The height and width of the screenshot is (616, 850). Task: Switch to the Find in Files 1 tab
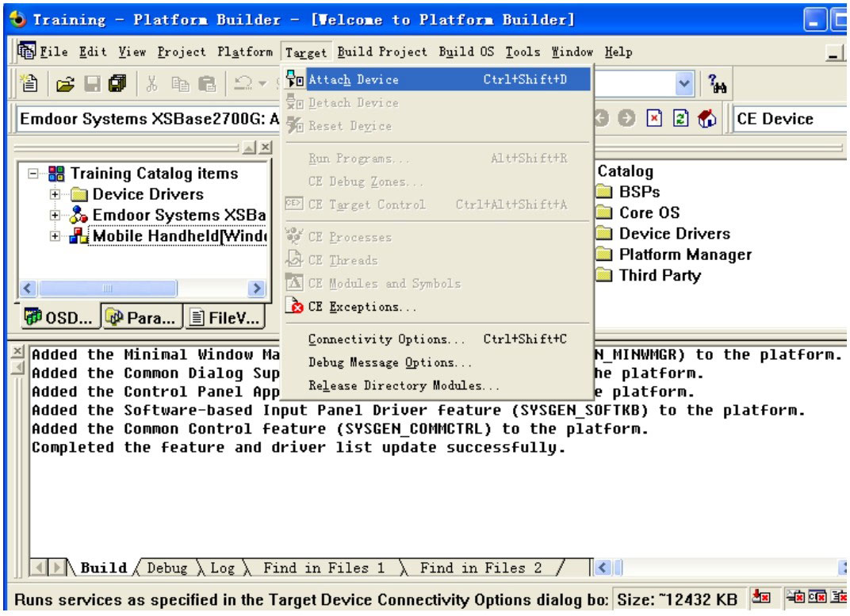324,568
